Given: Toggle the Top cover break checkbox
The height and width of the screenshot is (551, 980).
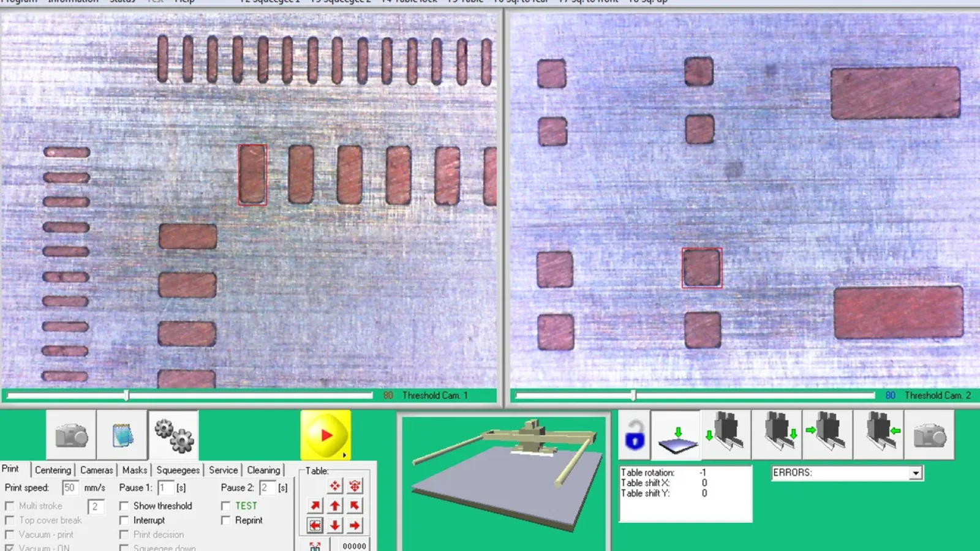Looking at the screenshot, I should click(9, 520).
